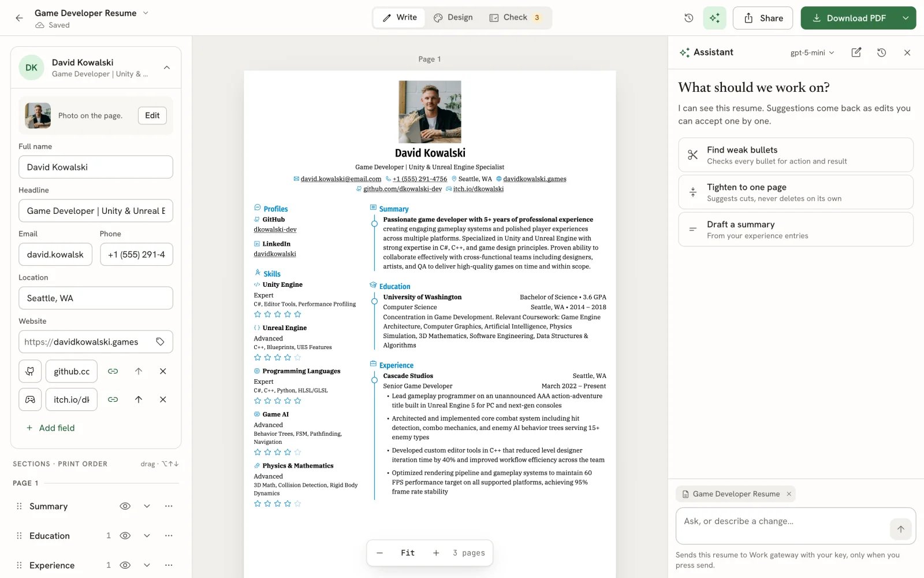Send the assistant message arrow
Viewport: 924px width, 578px height.
point(900,529)
